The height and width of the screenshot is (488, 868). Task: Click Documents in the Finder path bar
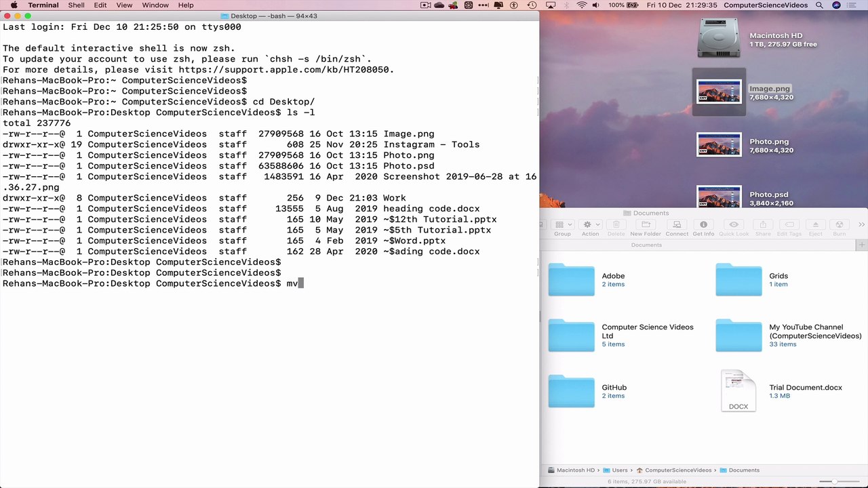click(x=739, y=470)
